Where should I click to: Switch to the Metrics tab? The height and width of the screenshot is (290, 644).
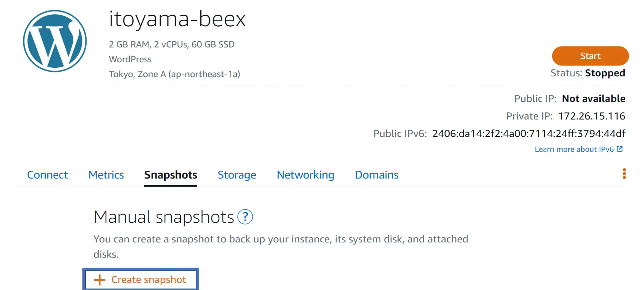(x=106, y=175)
